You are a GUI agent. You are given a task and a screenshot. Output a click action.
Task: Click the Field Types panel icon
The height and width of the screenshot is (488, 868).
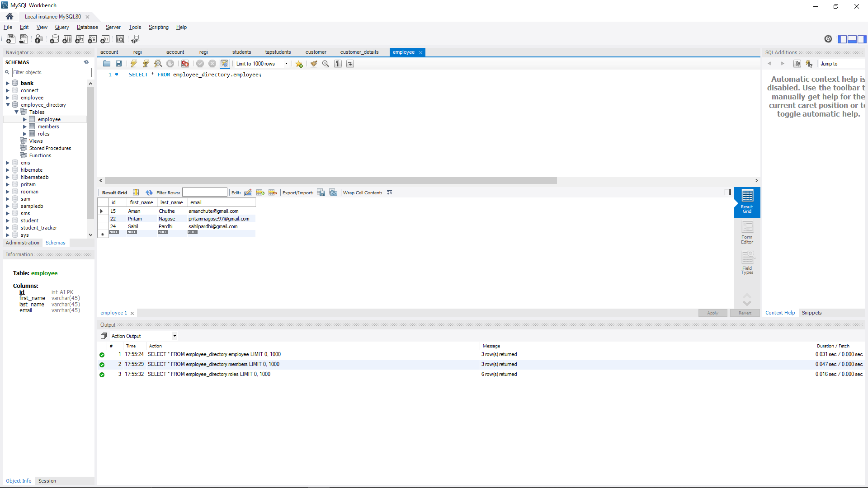(747, 262)
